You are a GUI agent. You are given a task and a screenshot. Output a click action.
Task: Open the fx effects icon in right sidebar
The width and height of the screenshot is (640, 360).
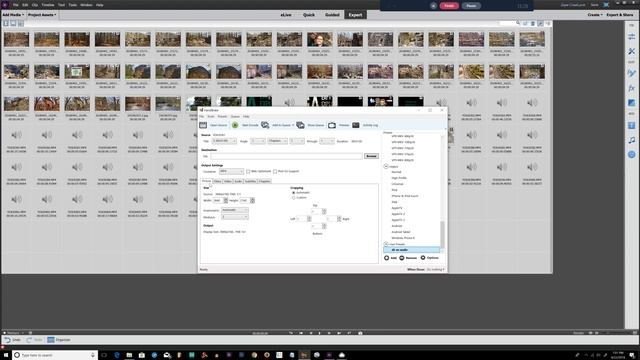tap(631, 88)
